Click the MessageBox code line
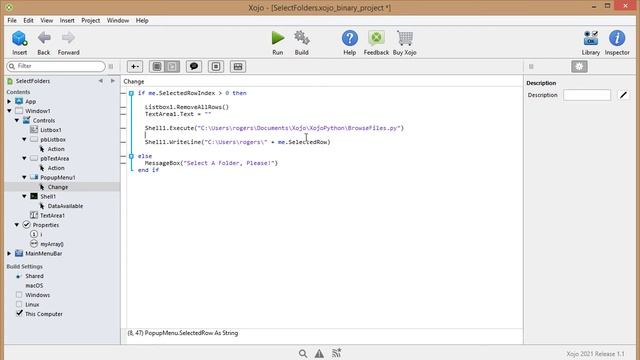Viewport: 640px width, 360px height. (211, 163)
